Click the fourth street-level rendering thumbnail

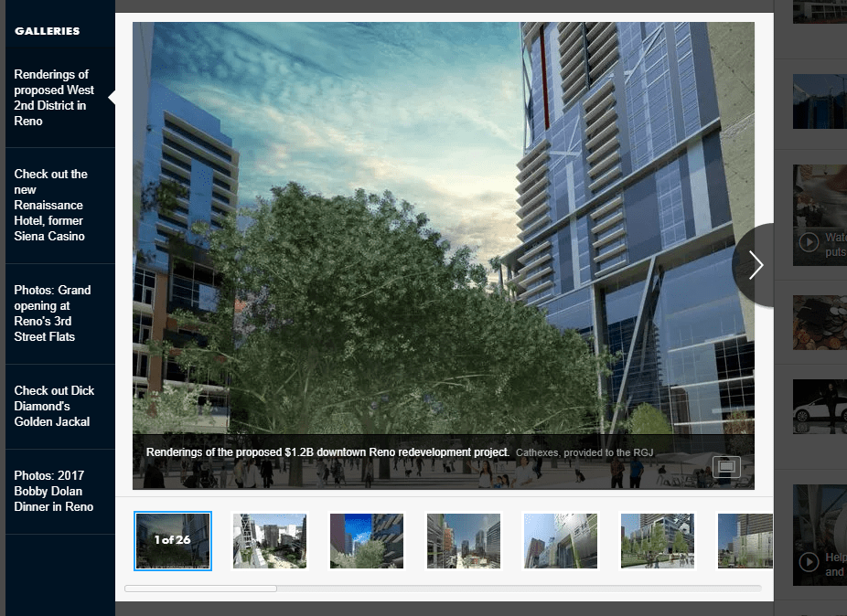click(463, 541)
